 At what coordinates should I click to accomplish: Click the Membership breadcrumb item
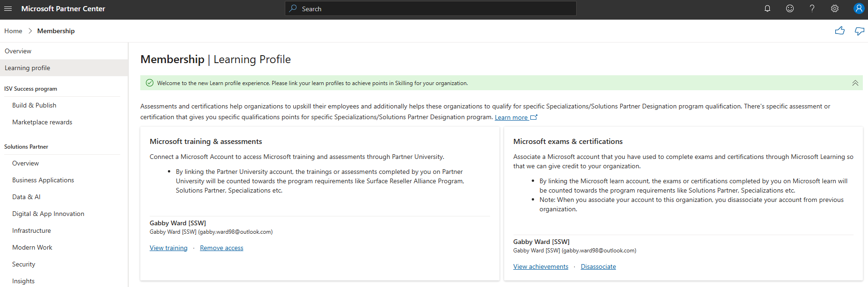tap(56, 31)
